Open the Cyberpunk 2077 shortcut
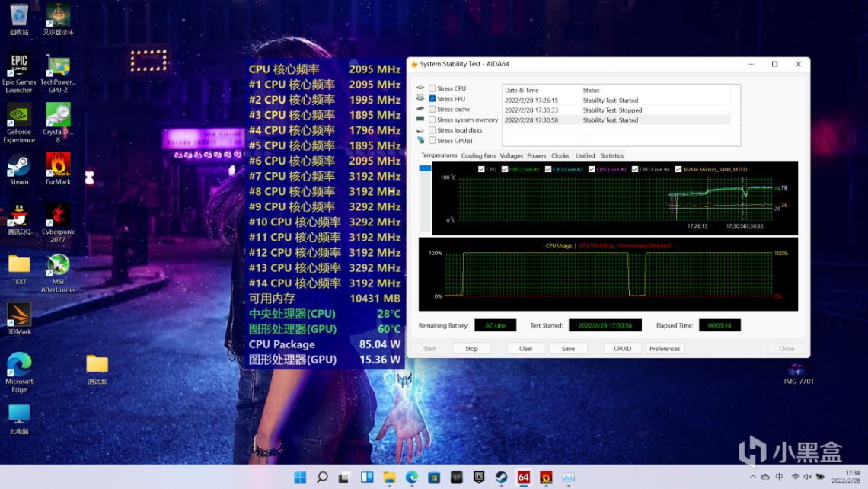Viewport: 868px width, 489px height. click(58, 215)
